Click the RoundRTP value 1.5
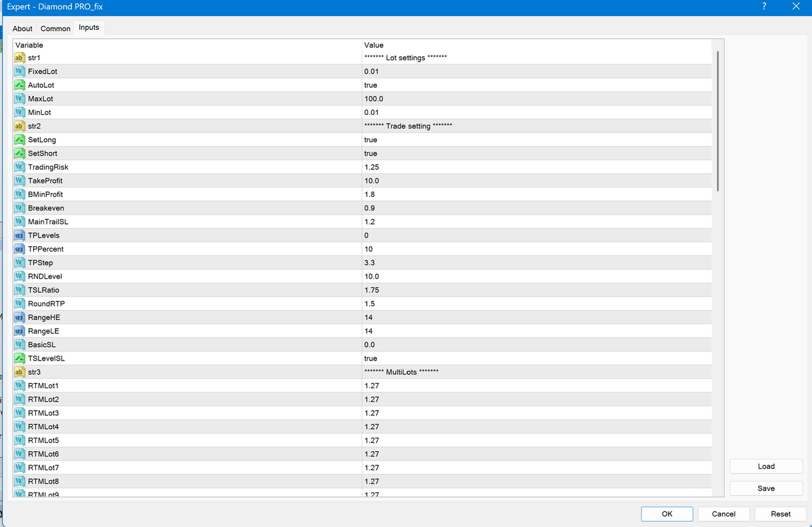This screenshot has width=812, height=527. [369, 304]
